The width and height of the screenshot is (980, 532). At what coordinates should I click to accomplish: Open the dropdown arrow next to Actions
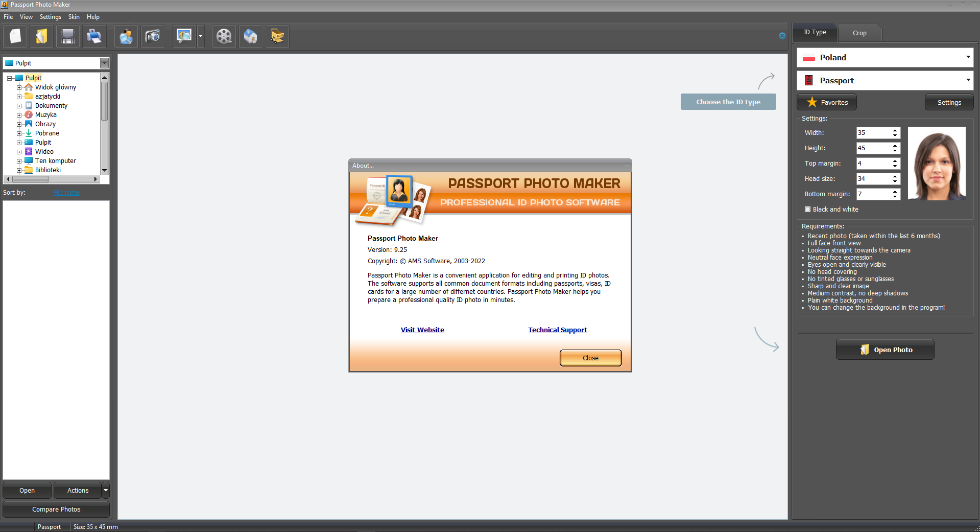106,490
